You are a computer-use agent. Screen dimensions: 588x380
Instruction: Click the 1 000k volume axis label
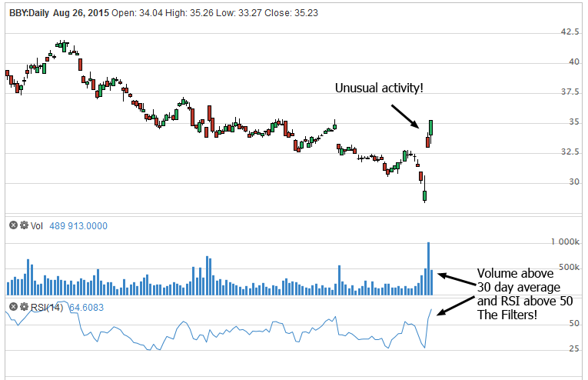click(565, 242)
